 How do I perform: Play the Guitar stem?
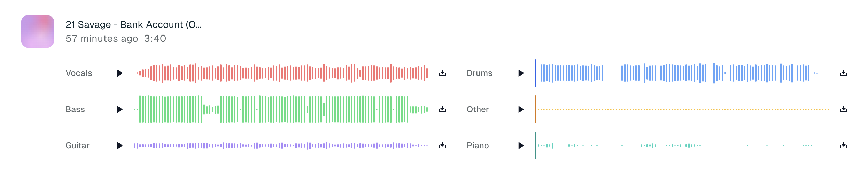tap(120, 146)
